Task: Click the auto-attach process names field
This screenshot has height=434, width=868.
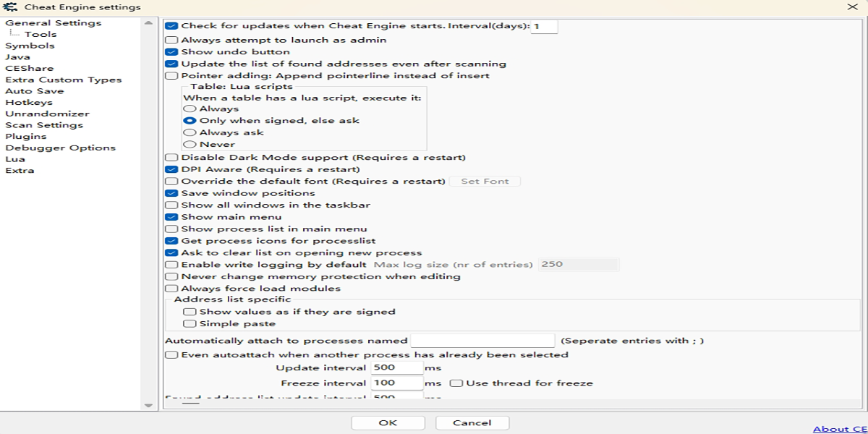Action: (x=482, y=341)
